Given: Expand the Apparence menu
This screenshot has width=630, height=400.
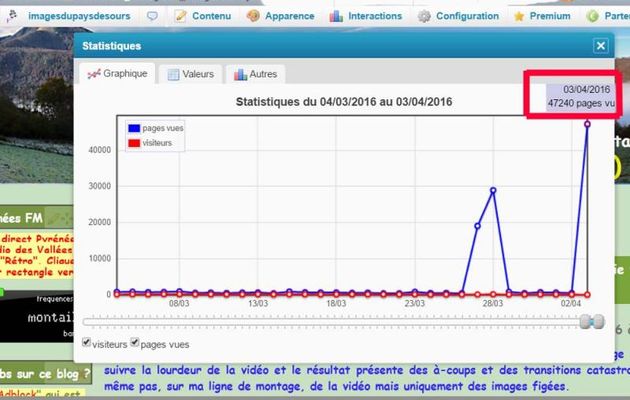Looking at the screenshot, I should click(x=286, y=16).
